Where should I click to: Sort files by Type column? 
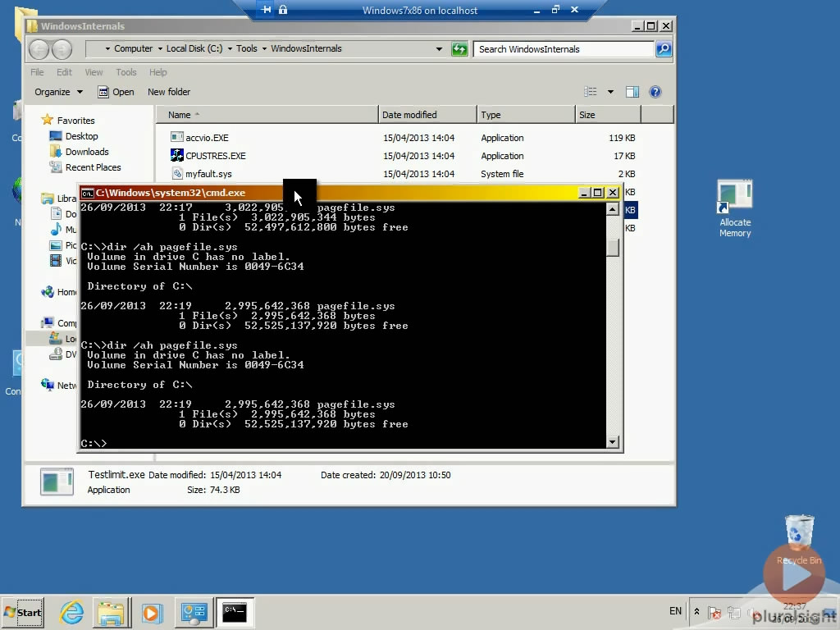(526, 115)
